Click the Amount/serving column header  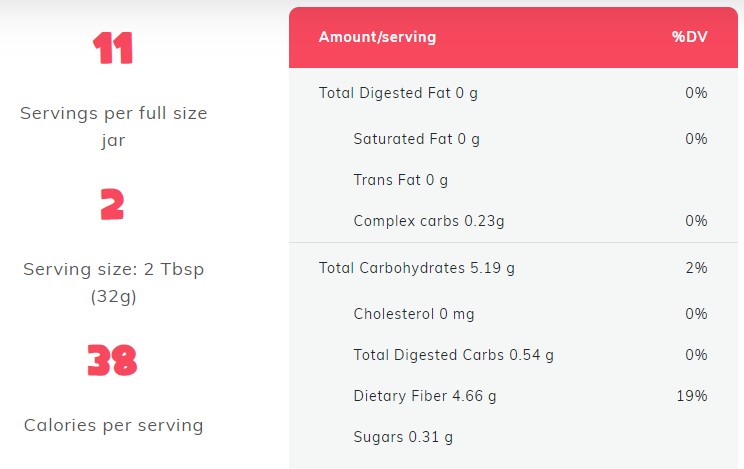pyautogui.click(x=377, y=37)
